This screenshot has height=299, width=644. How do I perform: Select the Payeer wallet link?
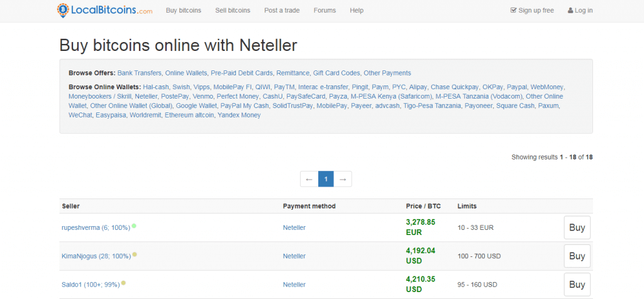(360, 106)
